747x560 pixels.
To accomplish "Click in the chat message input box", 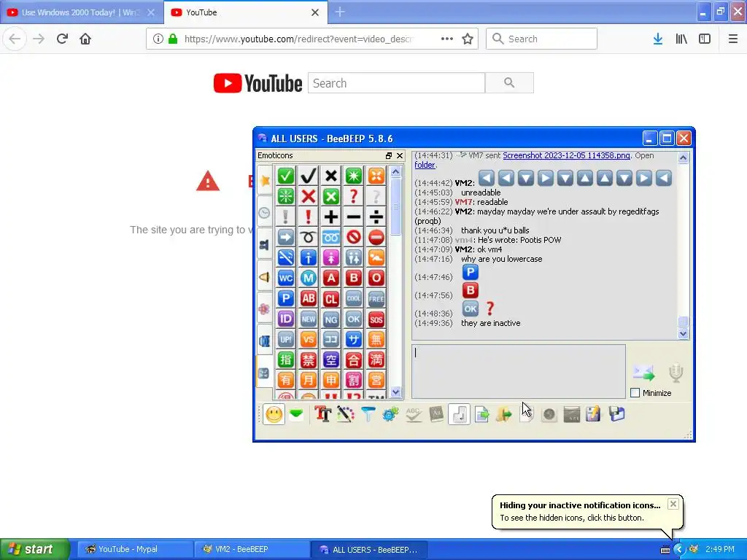I will 519,371.
